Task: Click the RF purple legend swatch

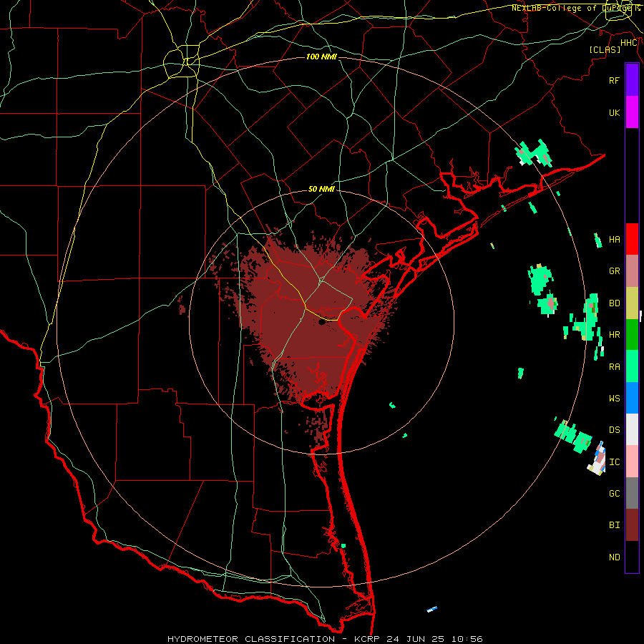Action: point(632,80)
